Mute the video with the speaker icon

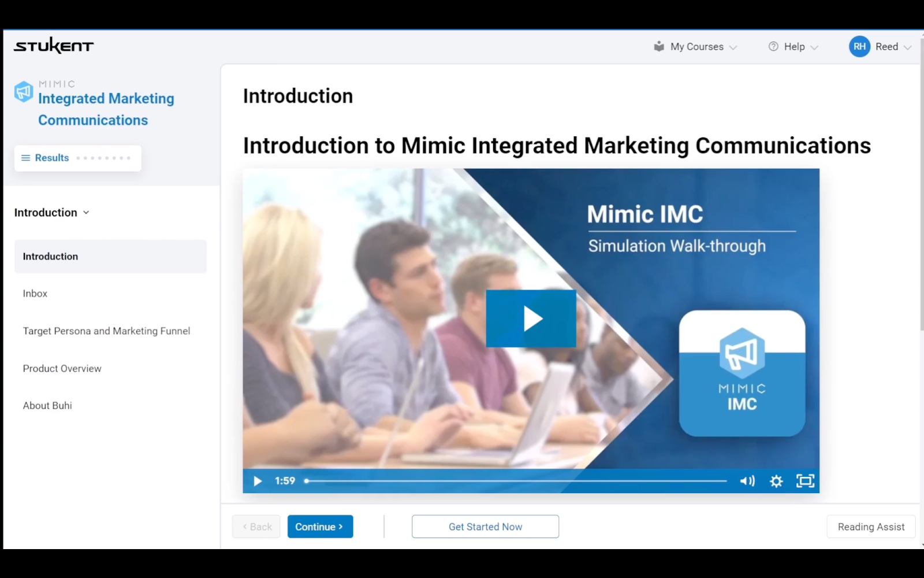coord(747,481)
